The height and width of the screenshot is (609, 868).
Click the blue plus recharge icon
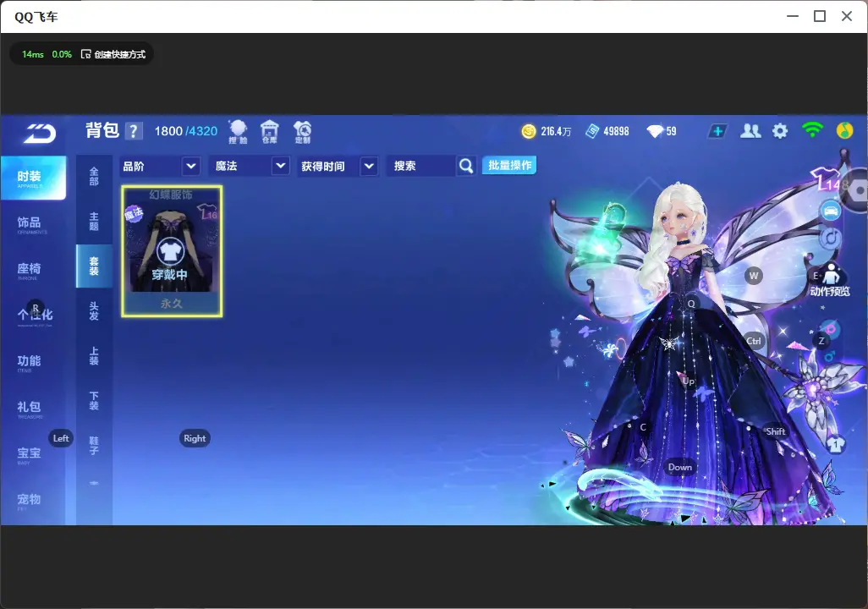point(717,131)
